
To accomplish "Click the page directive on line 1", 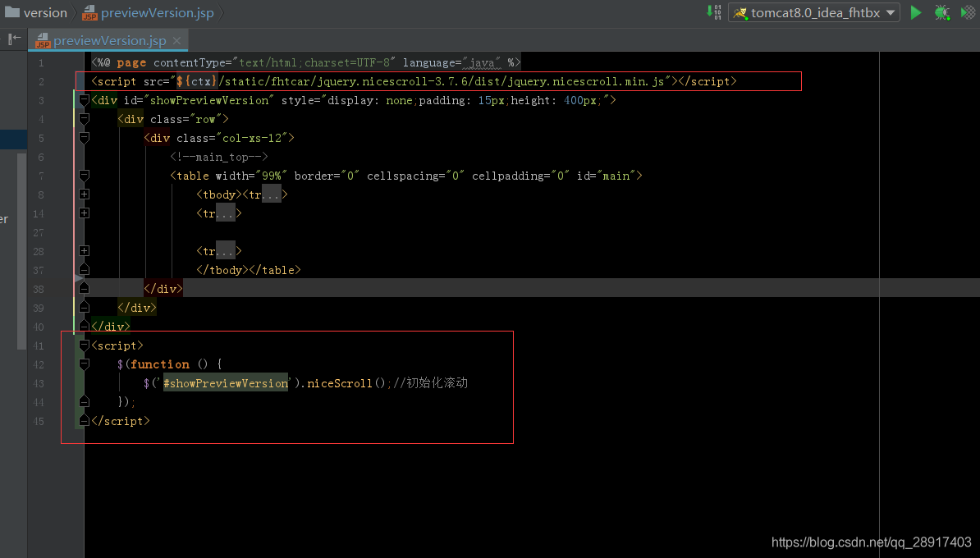I will [x=306, y=62].
